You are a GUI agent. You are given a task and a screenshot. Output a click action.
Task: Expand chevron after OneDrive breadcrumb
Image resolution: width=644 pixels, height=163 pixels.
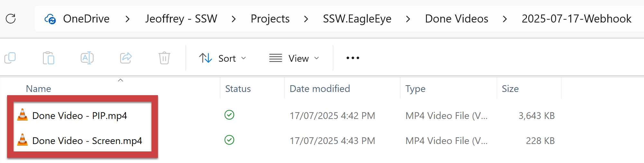click(128, 19)
